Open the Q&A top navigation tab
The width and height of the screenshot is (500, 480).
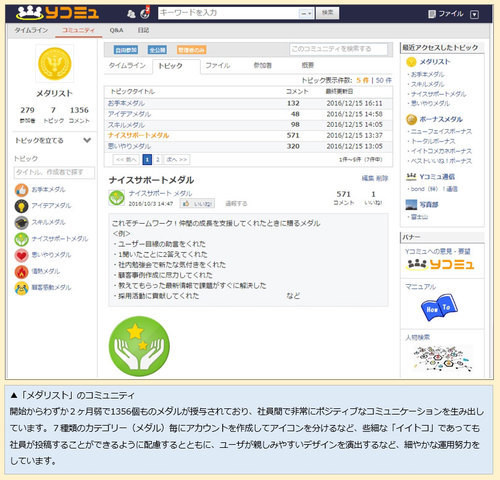click(x=116, y=30)
